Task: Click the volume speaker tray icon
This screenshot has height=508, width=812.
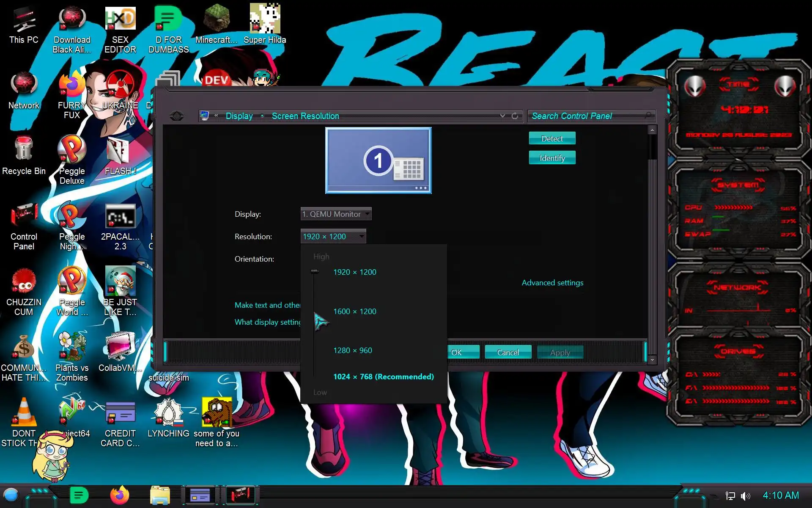Action: click(745, 496)
